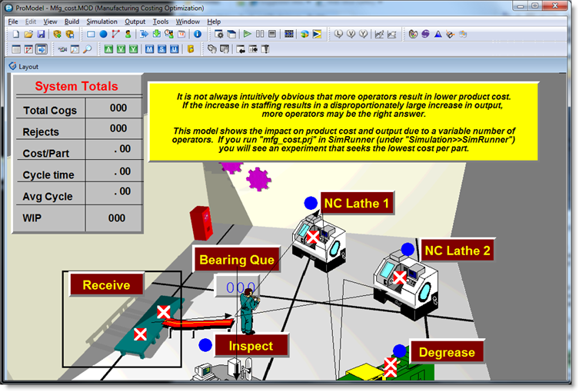Open a model with the folder icon

point(27,35)
